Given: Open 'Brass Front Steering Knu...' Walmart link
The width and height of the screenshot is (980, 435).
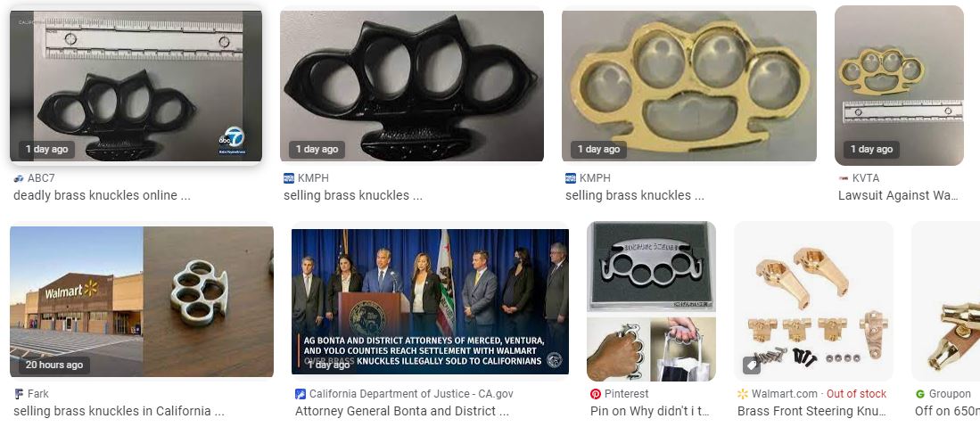Looking at the screenshot, I should pos(811,411).
